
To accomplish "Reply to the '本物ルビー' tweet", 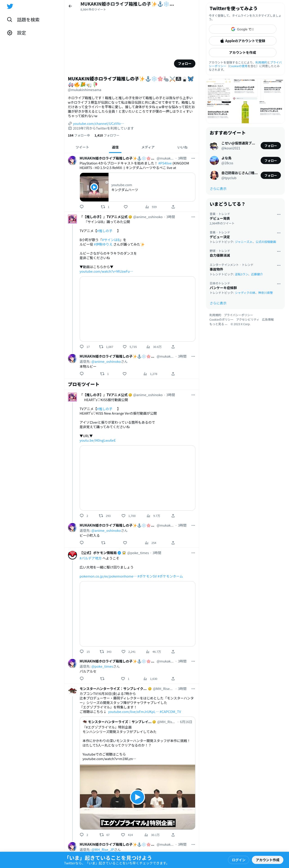I will (81, 373).
